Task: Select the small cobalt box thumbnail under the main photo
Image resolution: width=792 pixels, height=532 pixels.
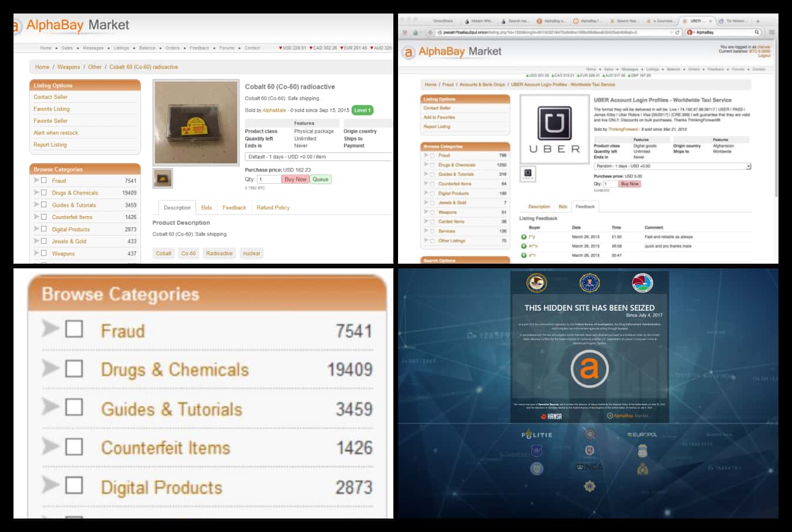Action: 163,178
